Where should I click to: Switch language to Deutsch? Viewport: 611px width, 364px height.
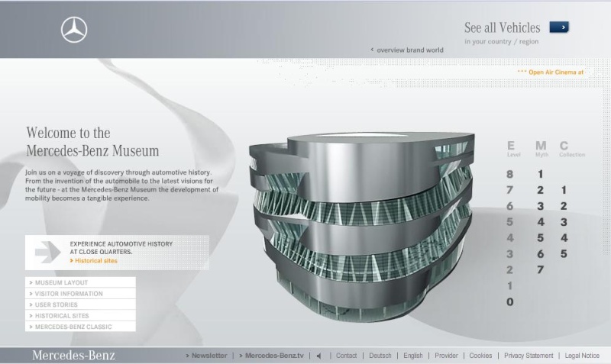(x=380, y=356)
